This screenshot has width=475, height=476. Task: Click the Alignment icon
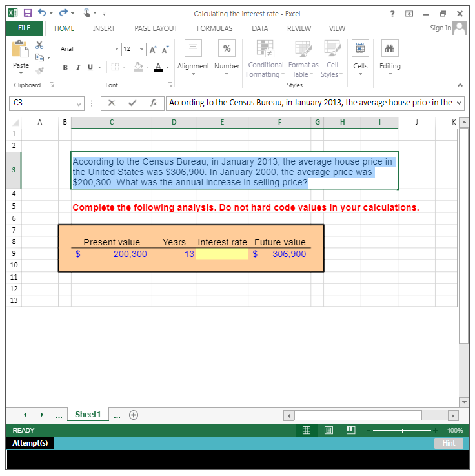(x=193, y=48)
